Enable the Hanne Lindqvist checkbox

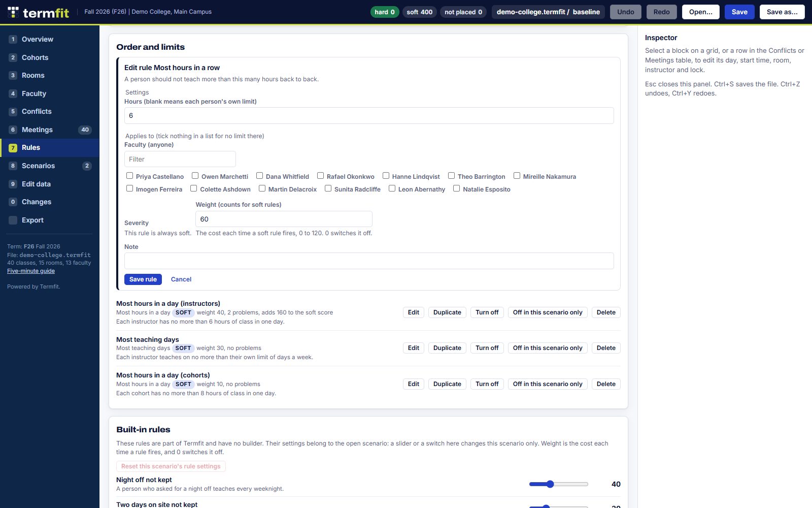[386, 176]
